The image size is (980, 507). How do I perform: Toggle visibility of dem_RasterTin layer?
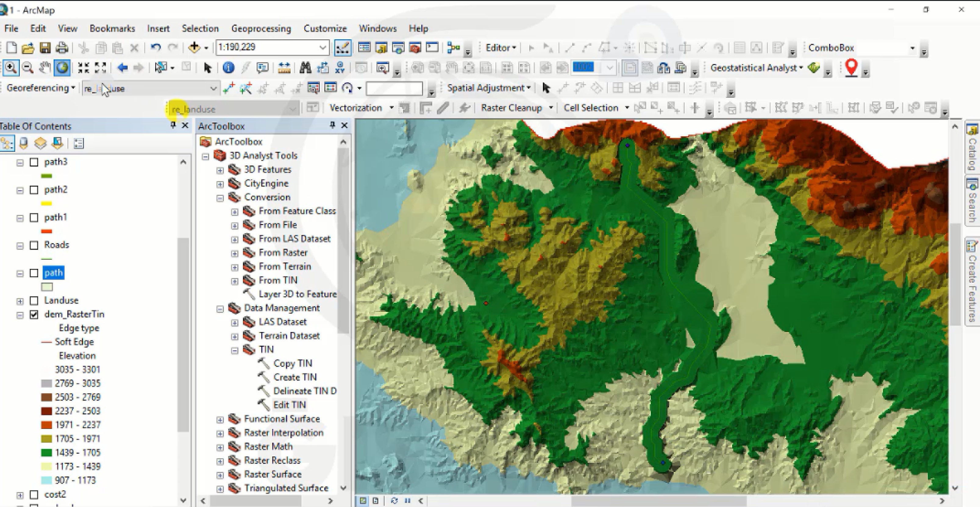point(35,314)
